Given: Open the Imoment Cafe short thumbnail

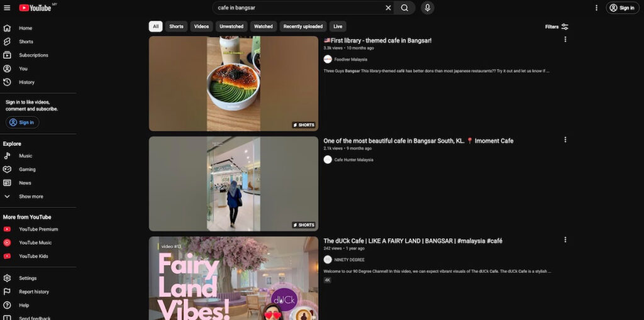Looking at the screenshot, I should [x=233, y=184].
